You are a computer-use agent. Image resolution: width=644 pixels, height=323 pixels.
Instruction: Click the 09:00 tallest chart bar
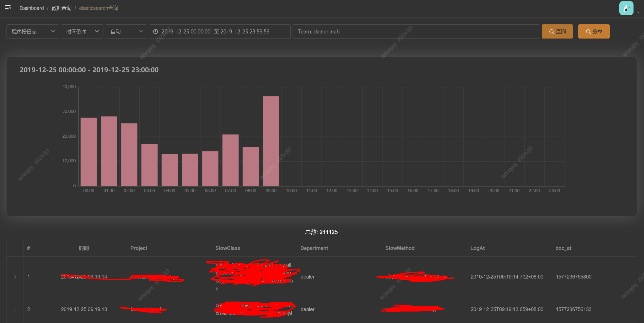pos(271,141)
